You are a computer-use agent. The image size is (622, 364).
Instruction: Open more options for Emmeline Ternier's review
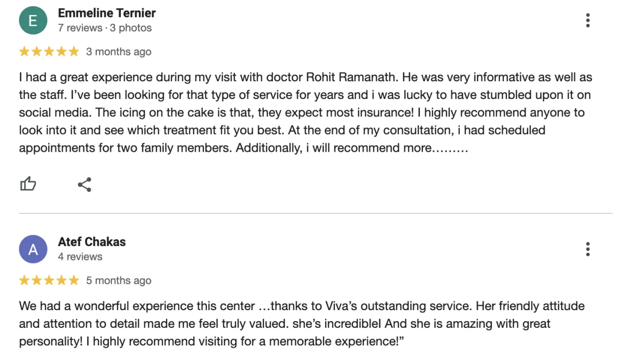[x=587, y=20]
